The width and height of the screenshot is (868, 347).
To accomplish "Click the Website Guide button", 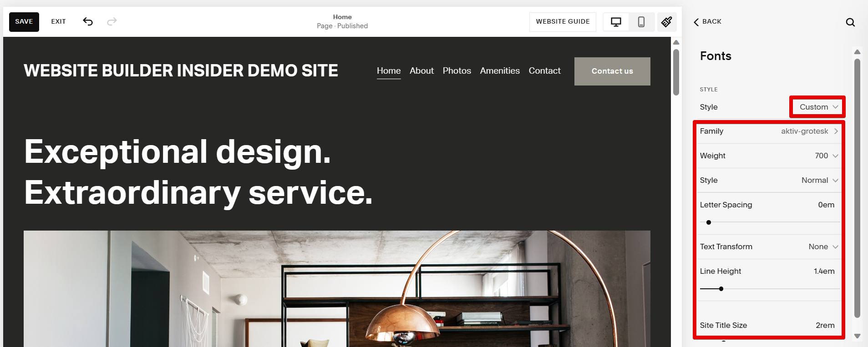I will [x=563, y=22].
